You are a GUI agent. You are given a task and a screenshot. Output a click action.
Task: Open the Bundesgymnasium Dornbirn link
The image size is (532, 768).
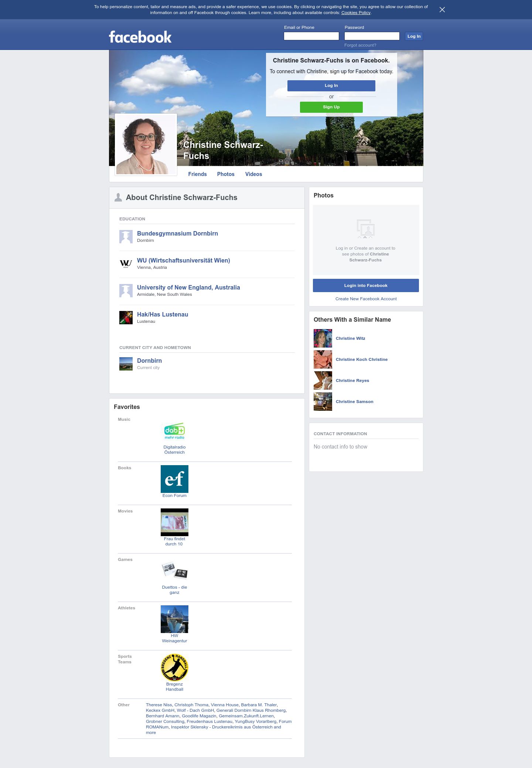click(x=177, y=233)
